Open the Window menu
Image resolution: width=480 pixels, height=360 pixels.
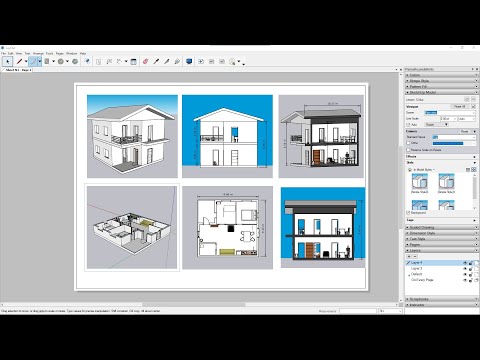71,53
